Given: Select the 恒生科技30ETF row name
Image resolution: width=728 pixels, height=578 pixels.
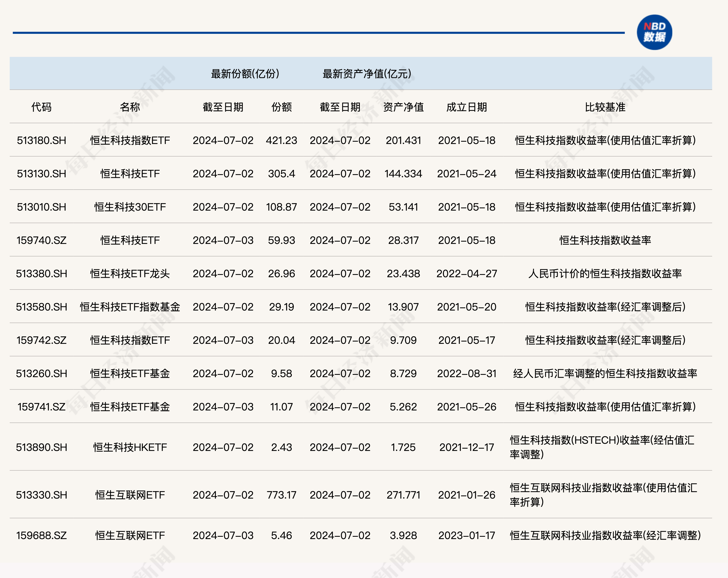Looking at the screenshot, I should [x=130, y=207].
